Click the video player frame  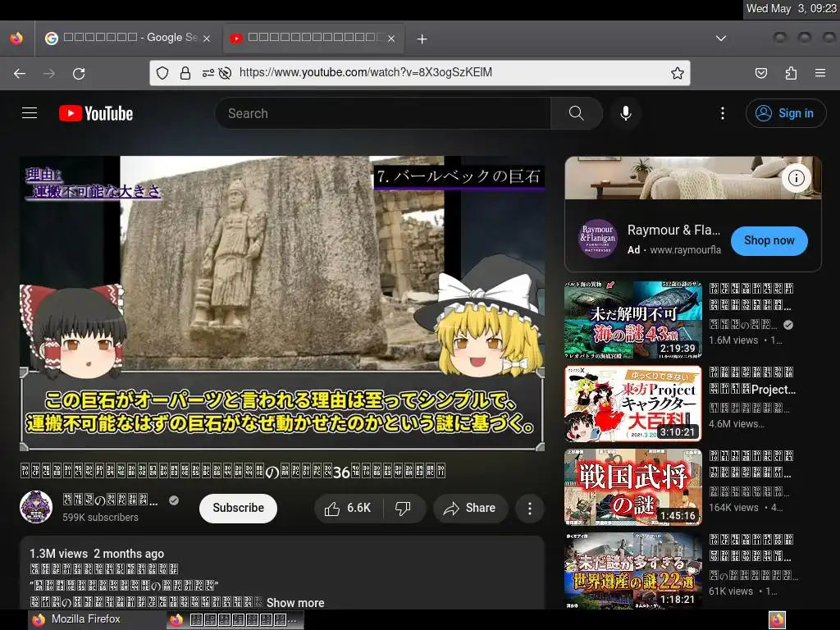pos(282,304)
